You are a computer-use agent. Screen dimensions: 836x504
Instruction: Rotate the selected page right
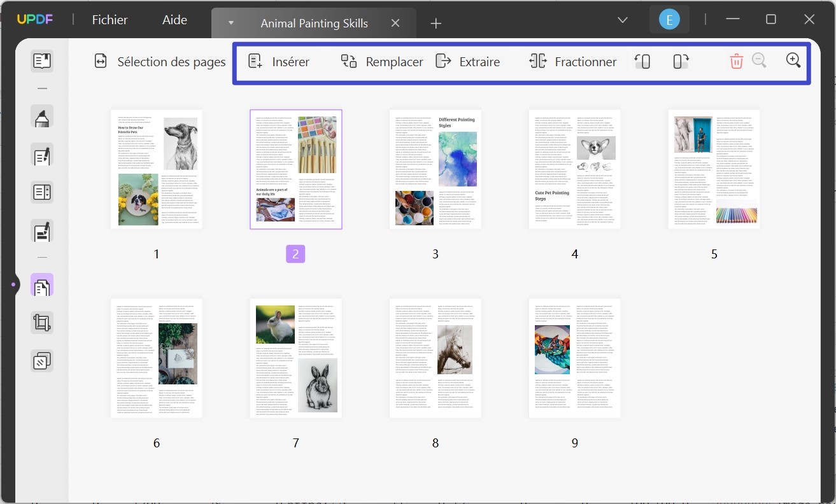pos(679,61)
